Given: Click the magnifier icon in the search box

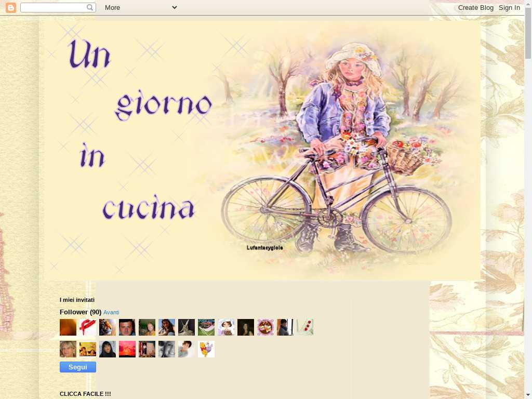Looking at the screenshot, I should point(90,7).
